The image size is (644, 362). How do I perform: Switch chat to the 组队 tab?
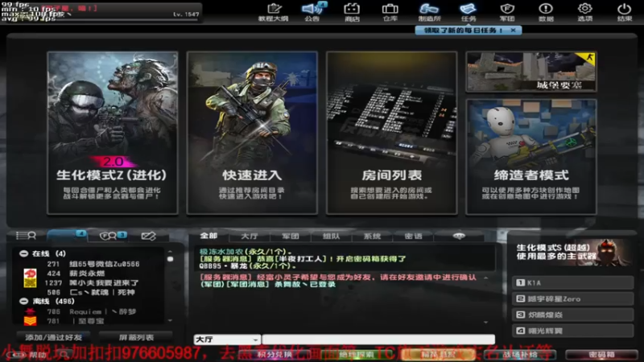point(331,236)
